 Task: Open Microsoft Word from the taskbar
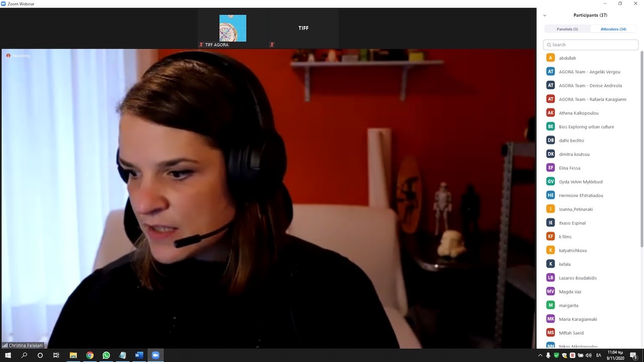click(x=139, y=355)
